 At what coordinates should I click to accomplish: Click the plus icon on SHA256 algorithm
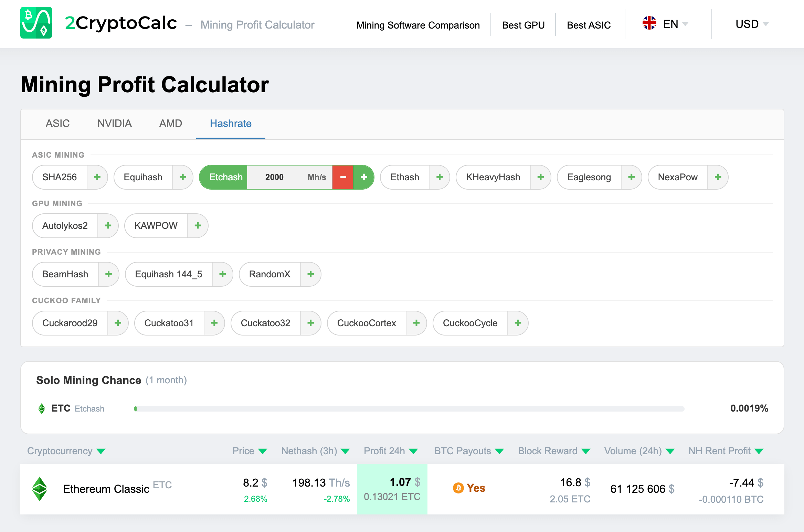click(97, 177)
